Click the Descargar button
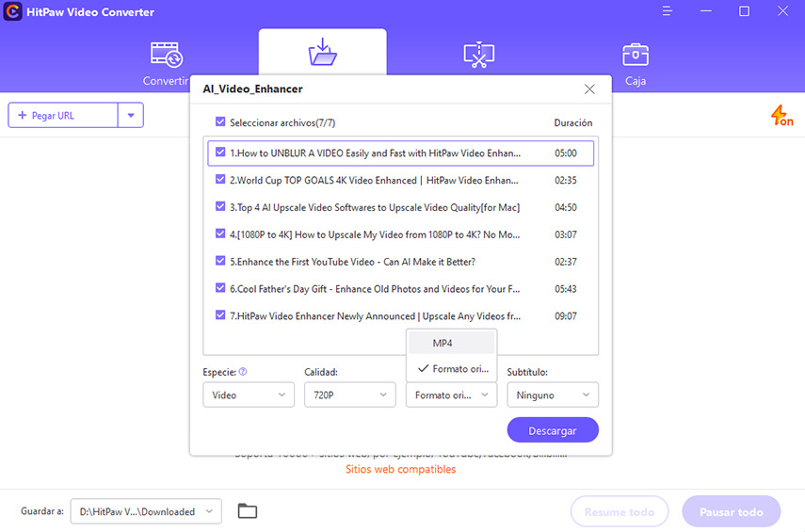 (x=553, y=429)
